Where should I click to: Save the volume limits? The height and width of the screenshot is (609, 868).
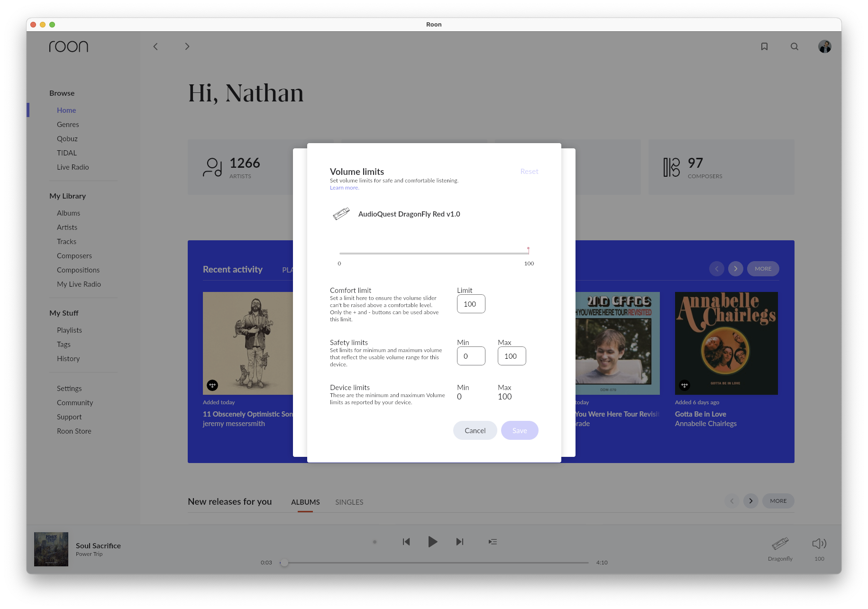(520, 430)
